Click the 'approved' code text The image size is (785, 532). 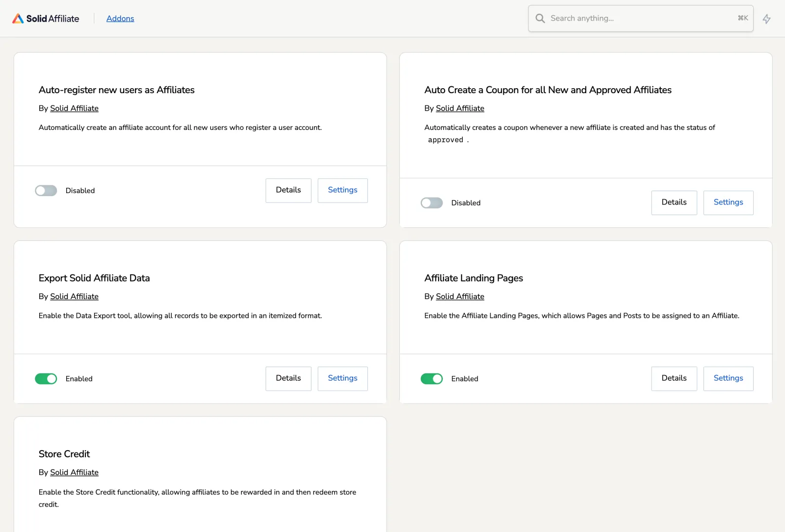(445, 140)
